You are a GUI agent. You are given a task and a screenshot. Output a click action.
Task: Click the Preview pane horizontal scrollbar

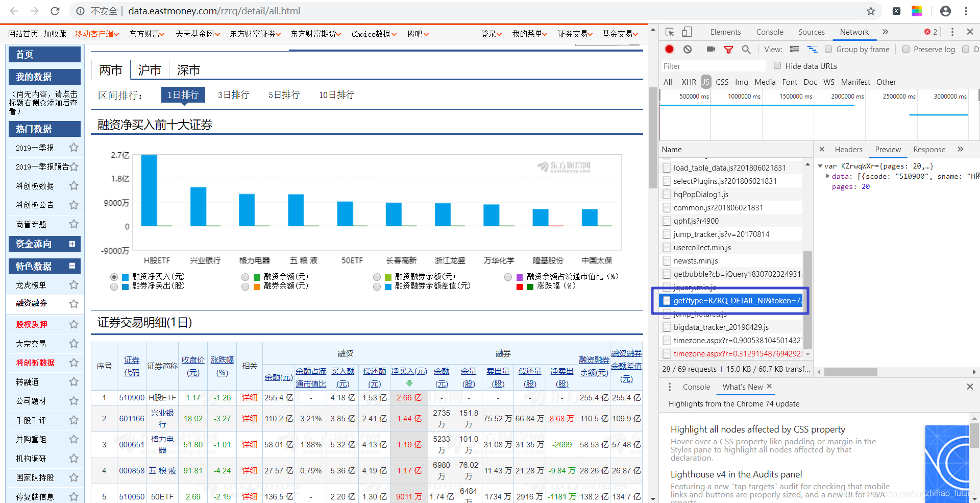pos(850,372)
